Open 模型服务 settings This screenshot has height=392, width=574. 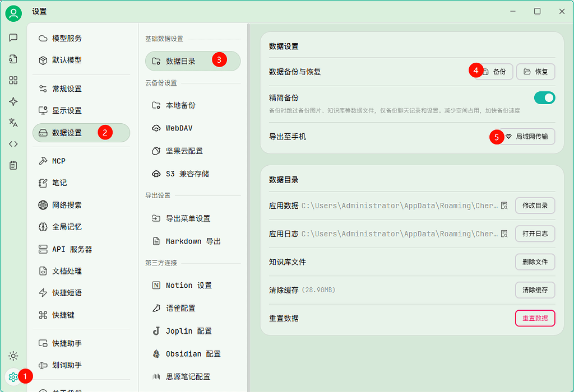coord(81,39)
